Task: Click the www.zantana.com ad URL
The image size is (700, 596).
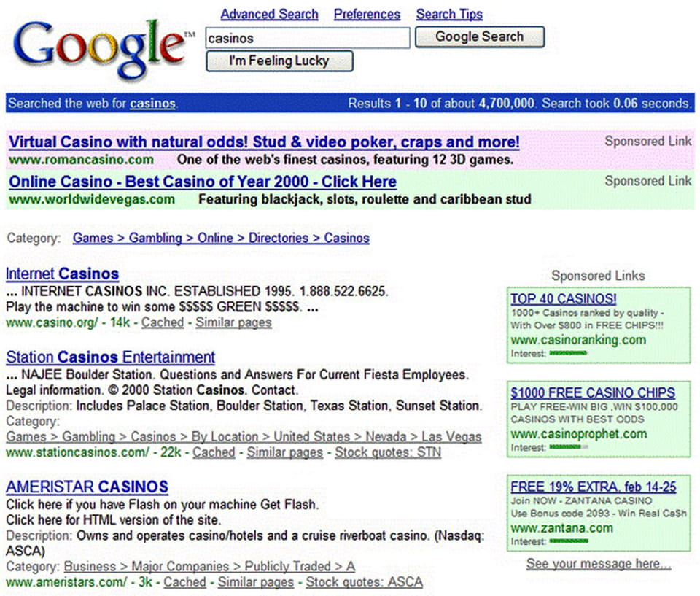Action: (561, 528)
